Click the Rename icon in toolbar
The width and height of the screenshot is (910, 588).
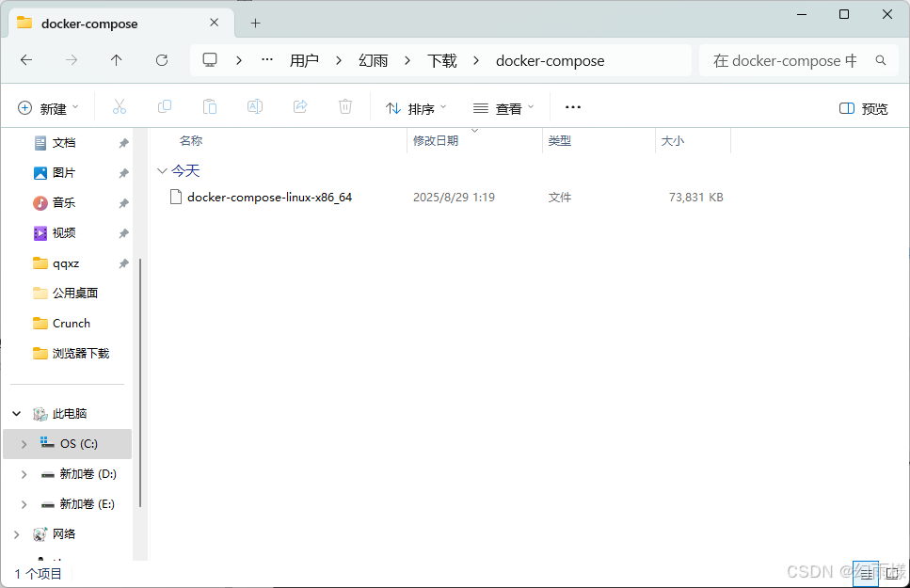click(x=255, y=107)
